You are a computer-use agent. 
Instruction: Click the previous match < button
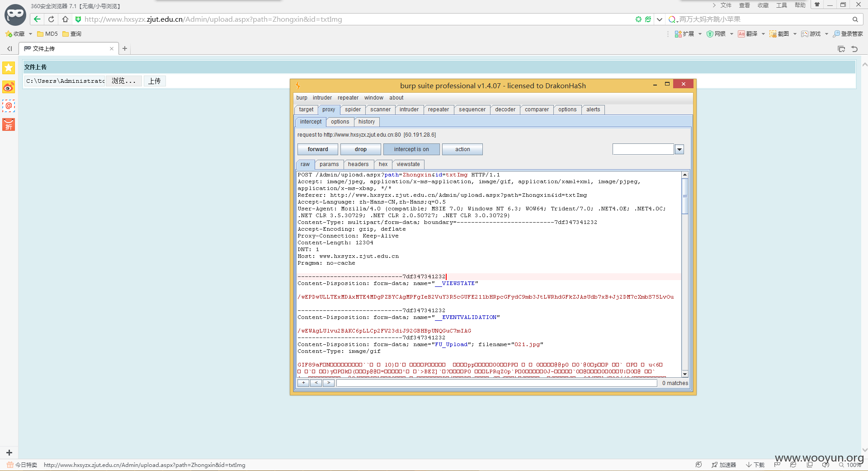316,383
